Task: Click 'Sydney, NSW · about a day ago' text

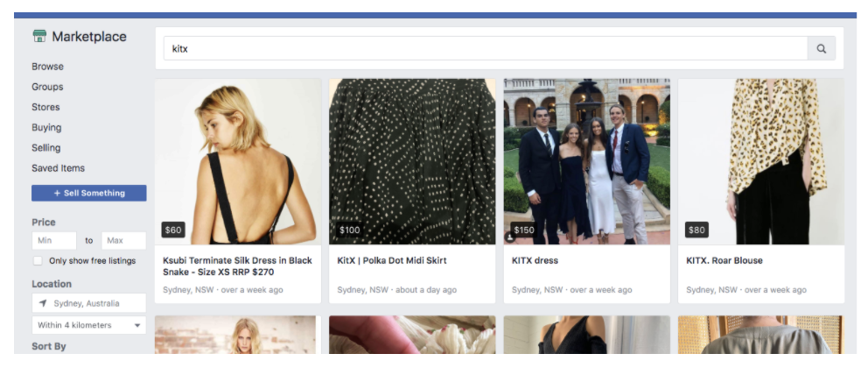Action: pyautogui.click(x=397, y=290)
